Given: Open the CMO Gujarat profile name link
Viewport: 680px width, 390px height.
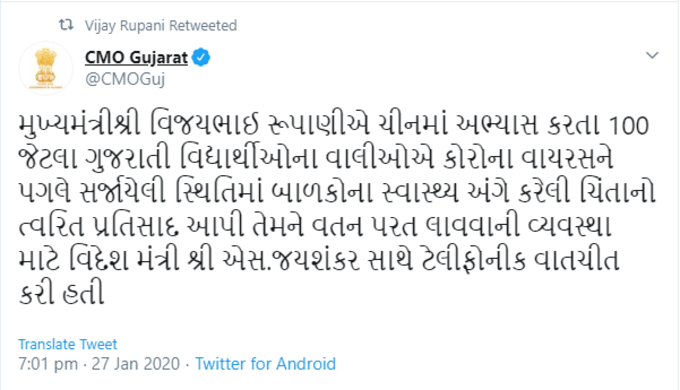Looking at the screenshot, I should click(136, 57).
